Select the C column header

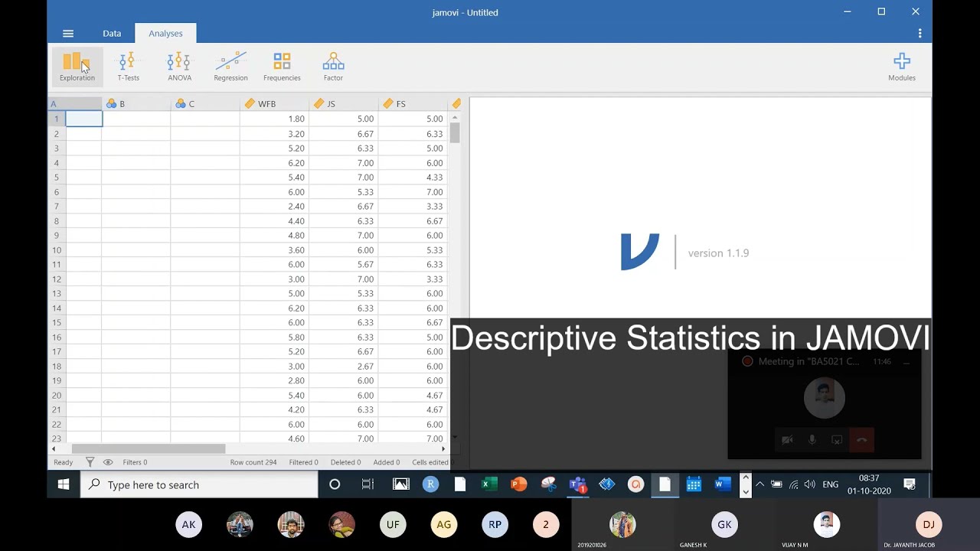(x=205, y=104)
